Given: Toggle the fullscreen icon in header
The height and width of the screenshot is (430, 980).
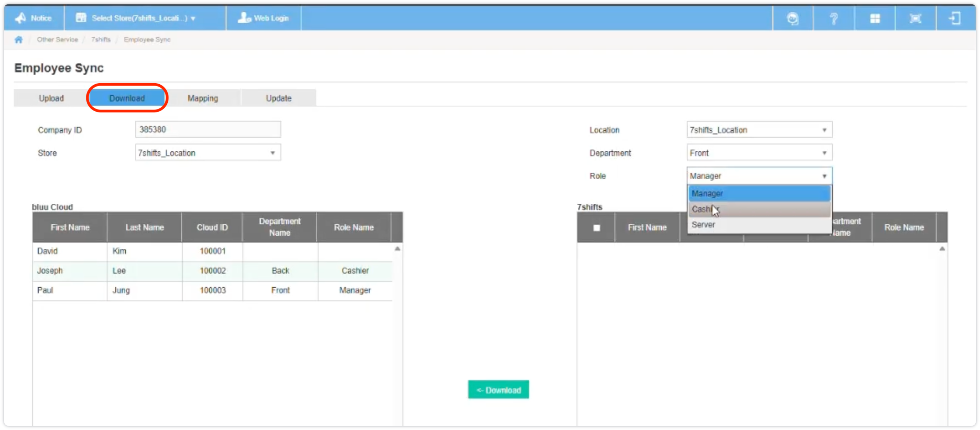Looking at the screenshot, I should tap(915, 18).
